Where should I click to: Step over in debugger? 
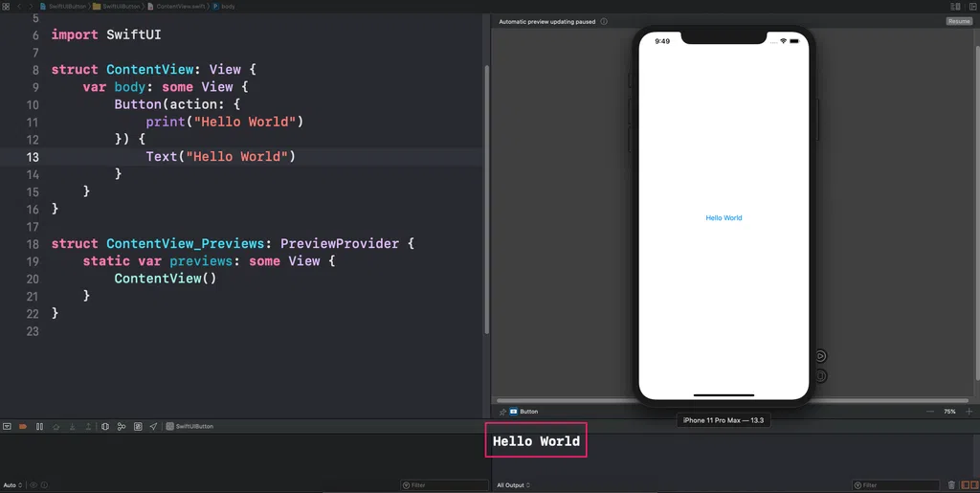click(56, 426)
